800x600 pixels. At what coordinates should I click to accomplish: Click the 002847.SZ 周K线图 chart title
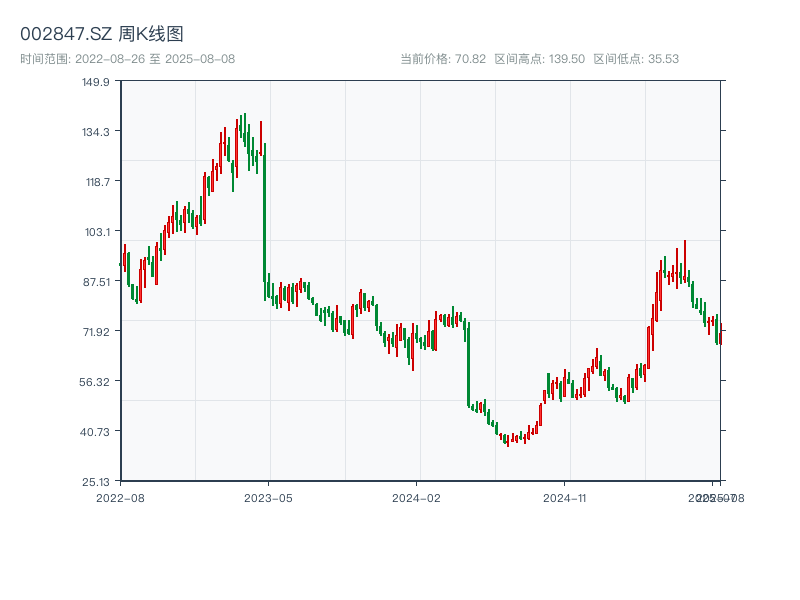pyautogui.click(x=102, y=35)
